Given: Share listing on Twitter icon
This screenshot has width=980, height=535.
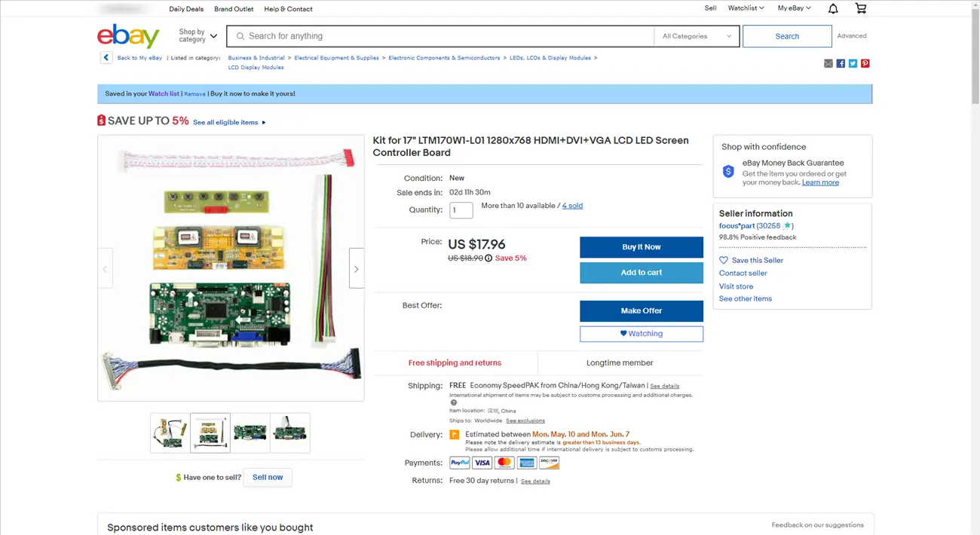Looking at the screenshot, I should point(853,63).
